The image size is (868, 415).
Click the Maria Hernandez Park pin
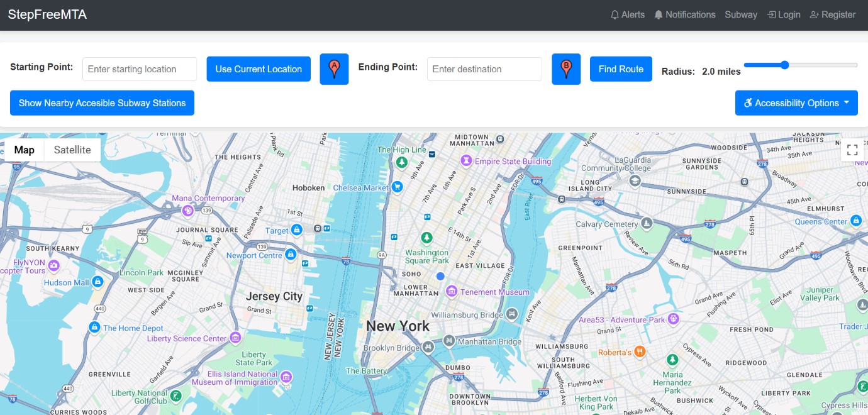[x=672, y=360]
